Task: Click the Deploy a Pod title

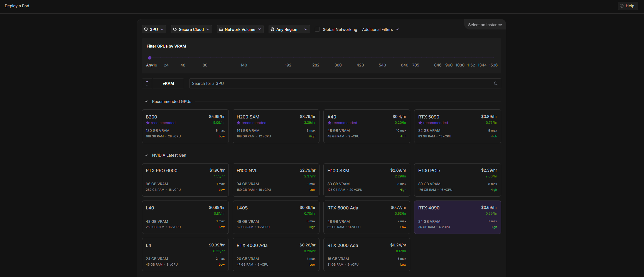Action: click(x=17, y=6)
